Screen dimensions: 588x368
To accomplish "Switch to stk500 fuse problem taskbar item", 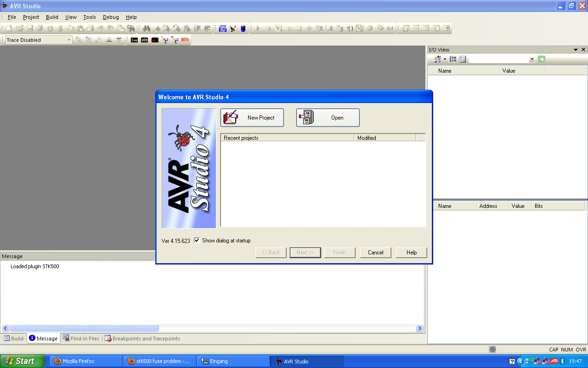I will click(x=159, y=361).
